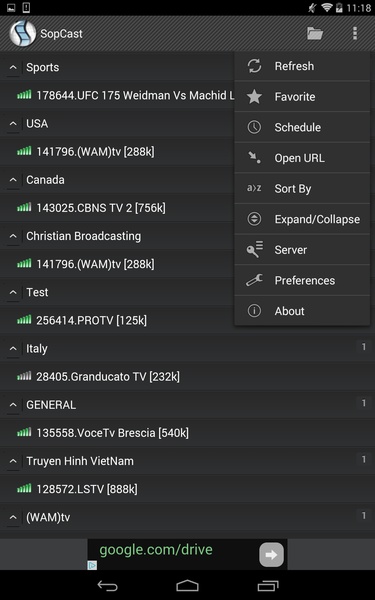Tap signal bars icon beside CBNS TV 2
The width and height of the screenshot is (375, 600).
[24, 207]
